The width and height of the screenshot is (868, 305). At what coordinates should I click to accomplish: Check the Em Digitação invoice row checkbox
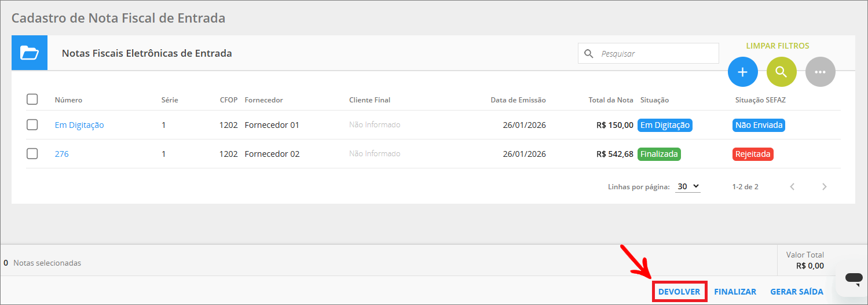click(32, 125)
